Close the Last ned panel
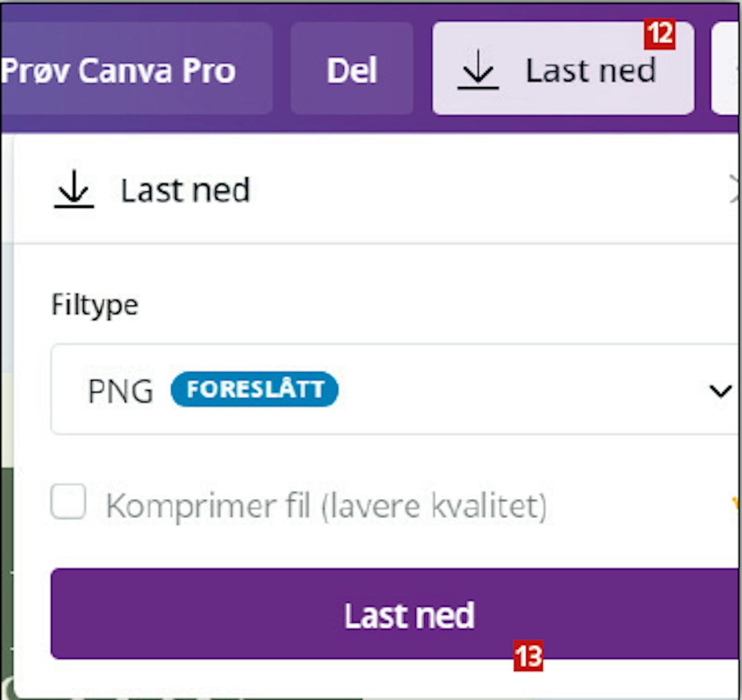 click(736, 190)
